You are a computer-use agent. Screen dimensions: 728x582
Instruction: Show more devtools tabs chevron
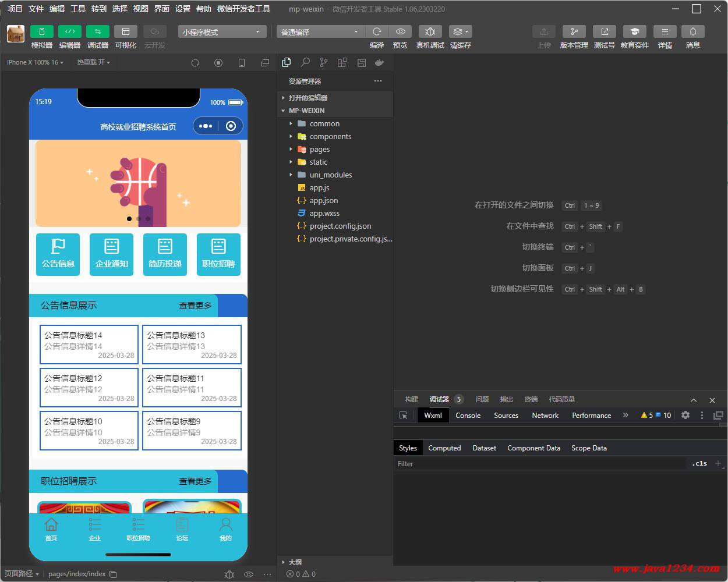point(625,416)
